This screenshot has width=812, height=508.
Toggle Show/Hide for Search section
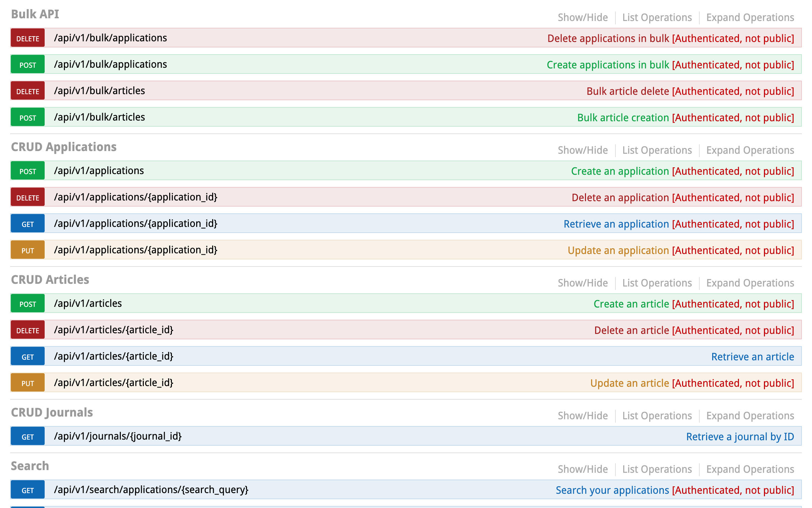coord(583,469)
